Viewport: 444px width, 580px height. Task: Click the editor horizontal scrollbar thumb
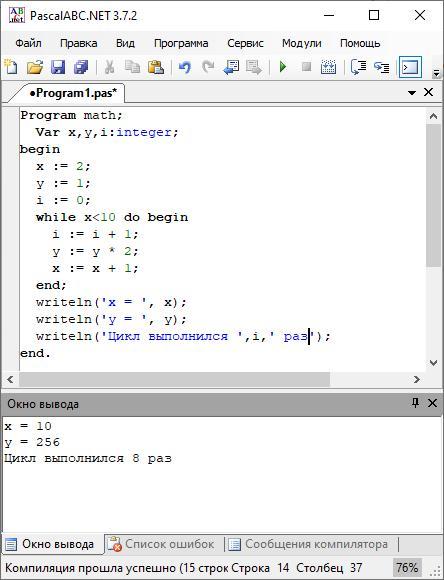(174, 380)
